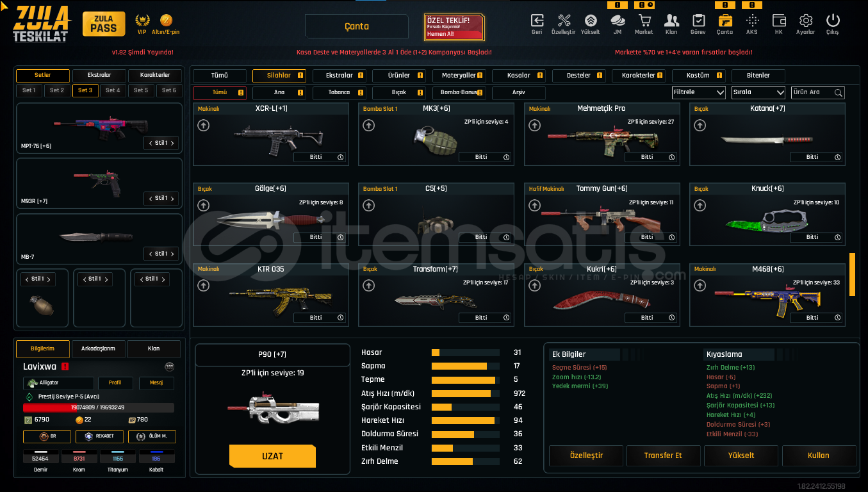Select next style for MB-7 knife
Image resolution: width=868 pixels, height=492 pixels.
pos(172,254)
